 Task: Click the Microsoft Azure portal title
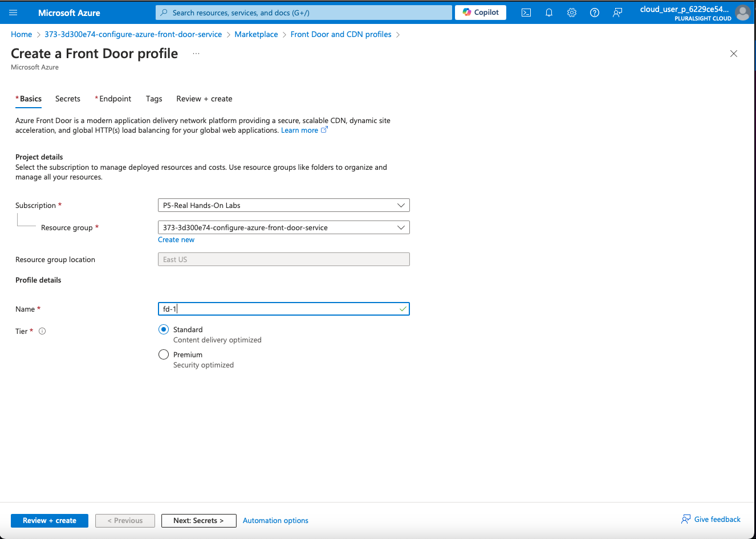pyautogui.click(x=69, y=13)
